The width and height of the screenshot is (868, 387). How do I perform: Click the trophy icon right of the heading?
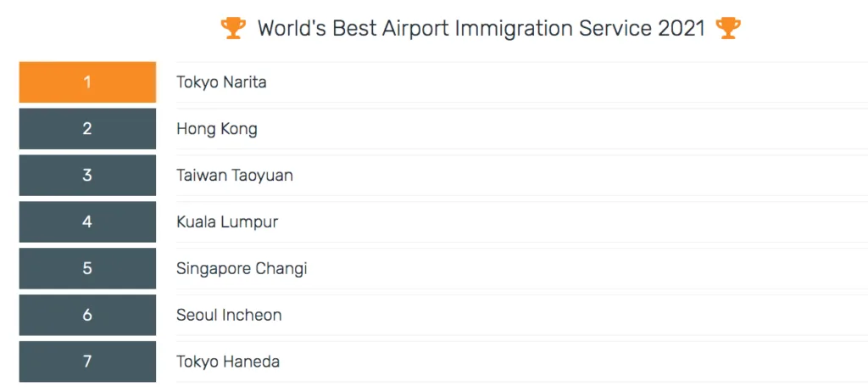coord(727,28)
